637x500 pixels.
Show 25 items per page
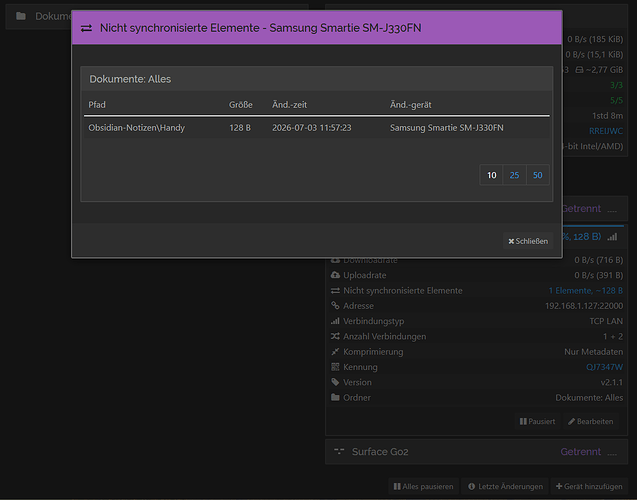[x=514, y=175]
